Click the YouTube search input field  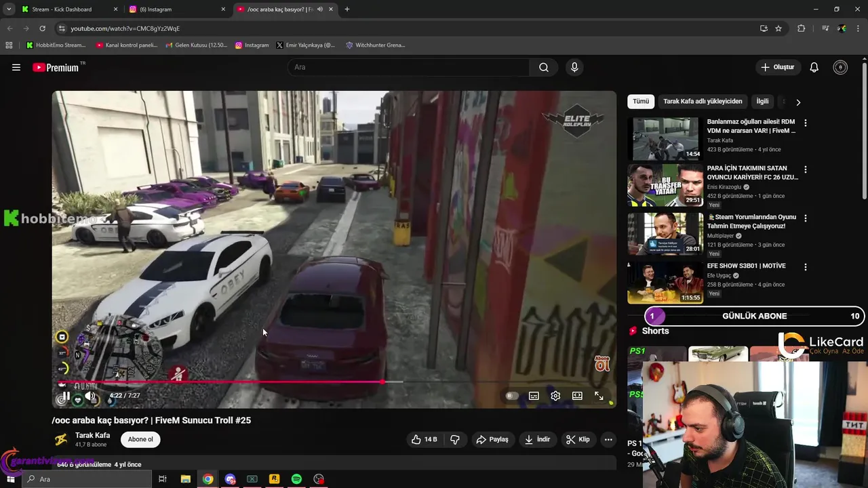pyautogui.click(x=408, y=67)
